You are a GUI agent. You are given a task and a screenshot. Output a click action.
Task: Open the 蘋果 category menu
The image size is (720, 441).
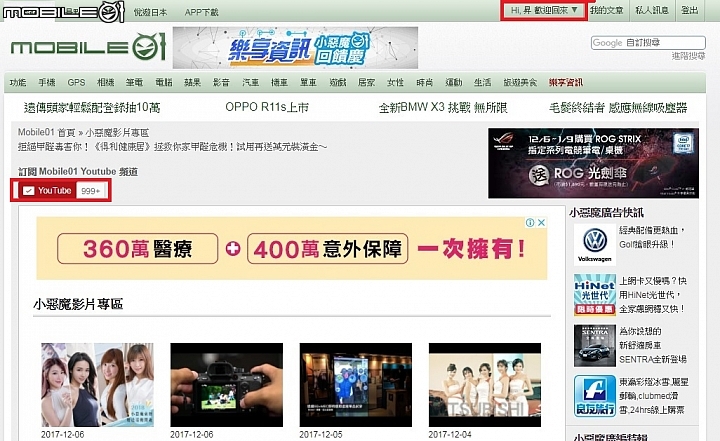click(192, 83)
